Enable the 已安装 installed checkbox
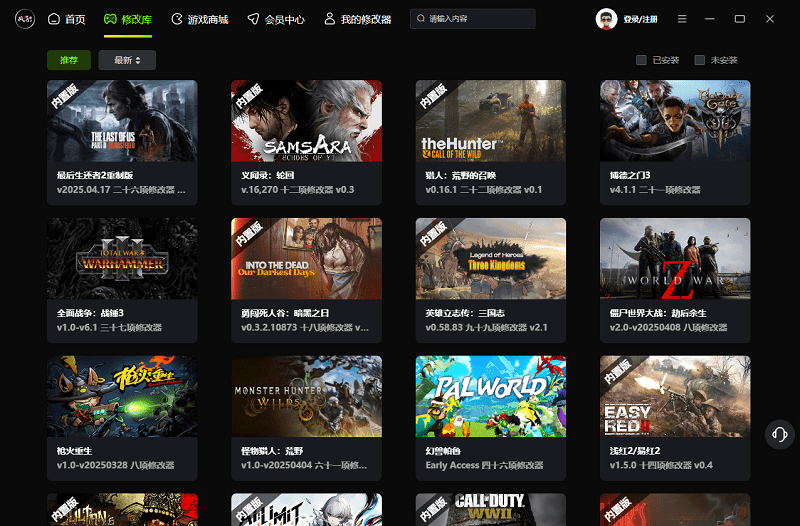 (x=641, y=60)
